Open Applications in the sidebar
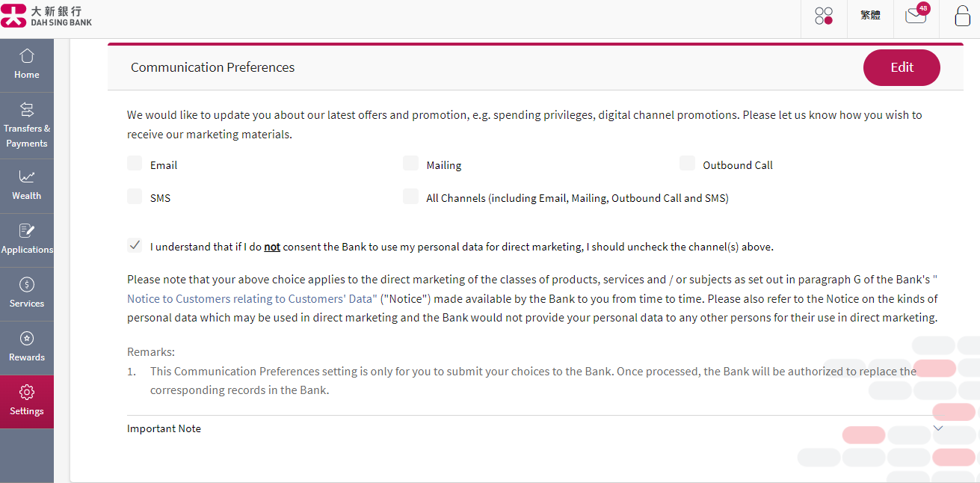 tap(27, 239)
